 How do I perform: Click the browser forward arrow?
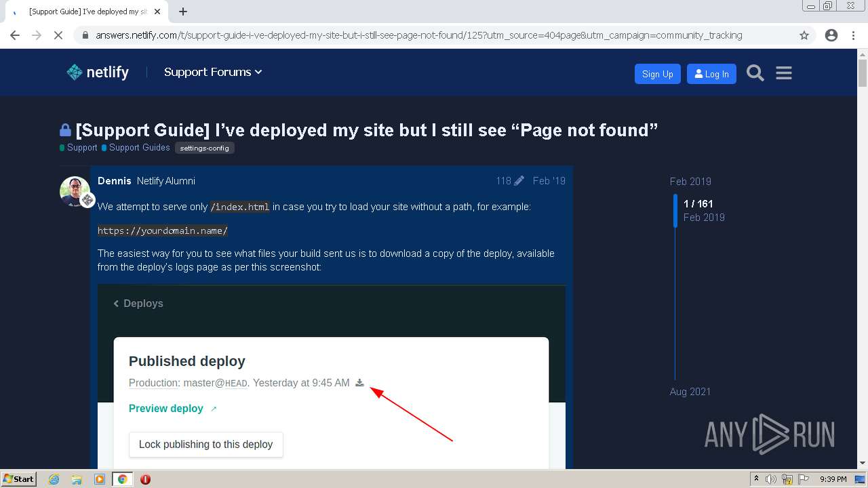pyautogui.click(x=37, y=35)
